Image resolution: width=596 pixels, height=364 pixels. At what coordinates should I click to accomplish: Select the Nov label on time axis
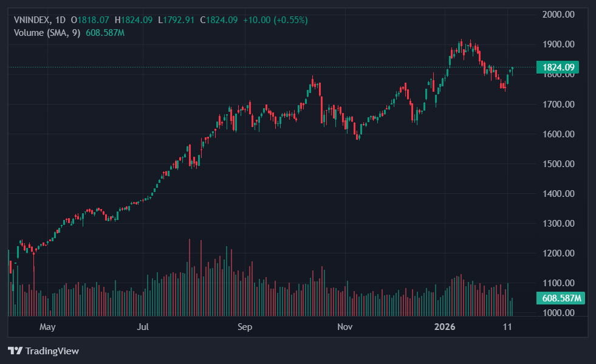pyautogui.click(x=344, y=327)
